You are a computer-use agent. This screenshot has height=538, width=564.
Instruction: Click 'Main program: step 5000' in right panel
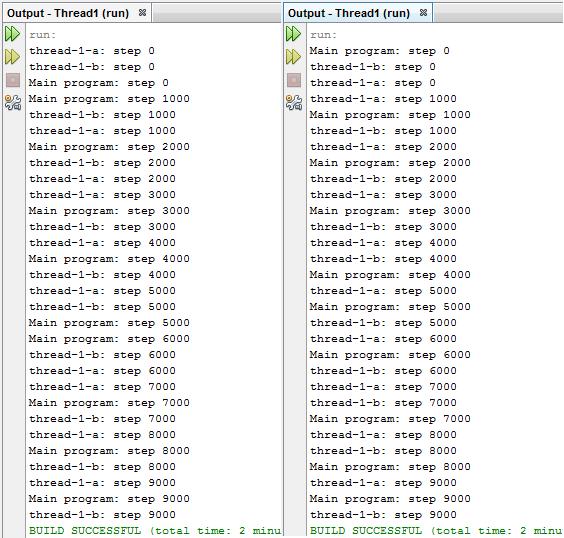pyautogui.click(x=390, y=307)
